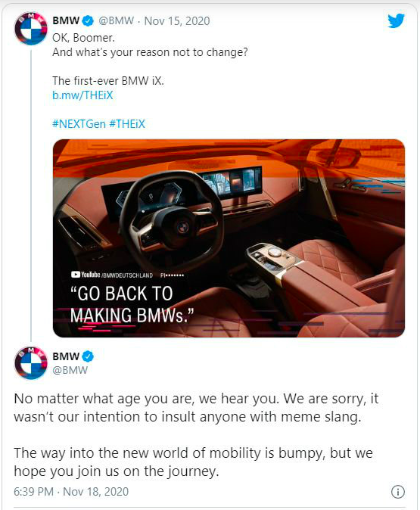Click the Nov 15, 2020 tweet date
Screen dimensions: 420x510
pyautogui.click(x=177, y=21)
